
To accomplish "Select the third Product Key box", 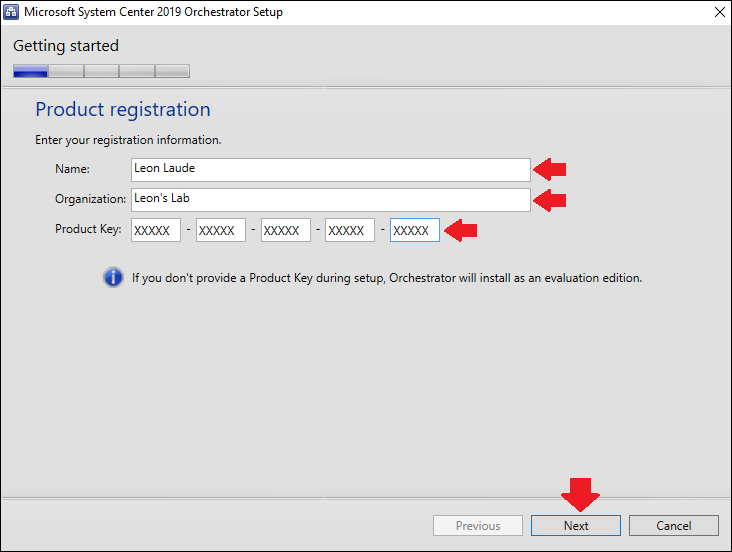I will click(286, 230).
